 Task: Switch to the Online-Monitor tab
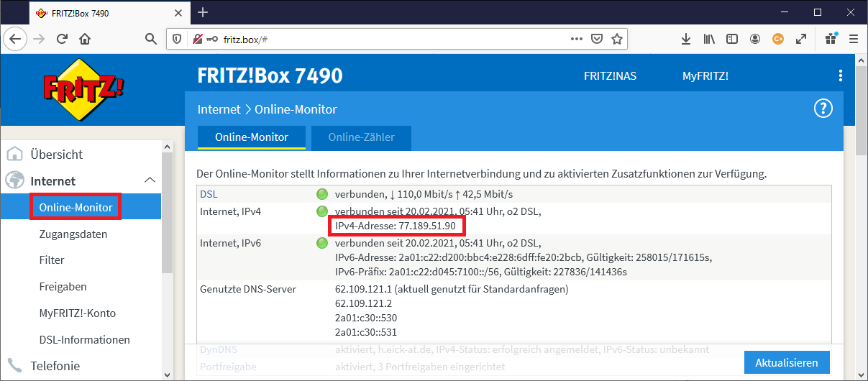252,137
